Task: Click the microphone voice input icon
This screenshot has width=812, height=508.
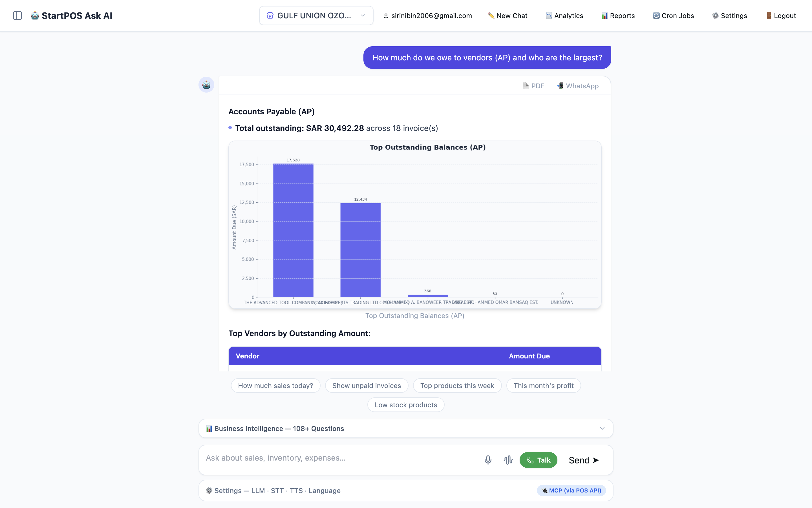Action: (x=488, y=460)
